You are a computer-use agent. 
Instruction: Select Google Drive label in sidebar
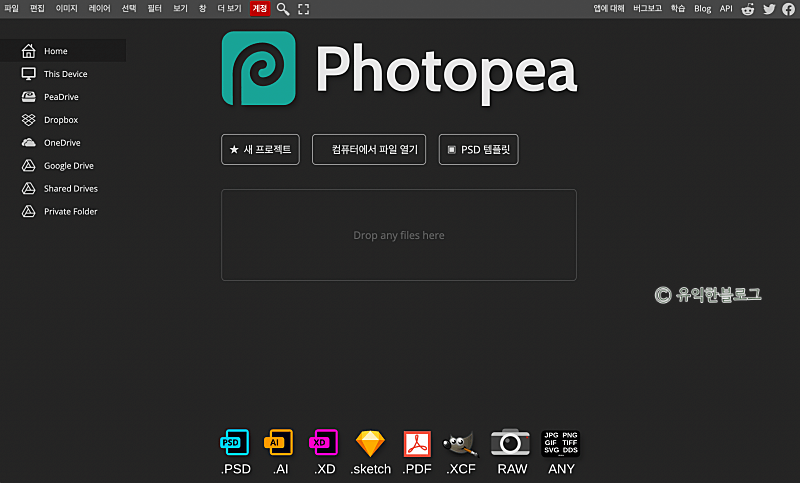click(69, 166)
